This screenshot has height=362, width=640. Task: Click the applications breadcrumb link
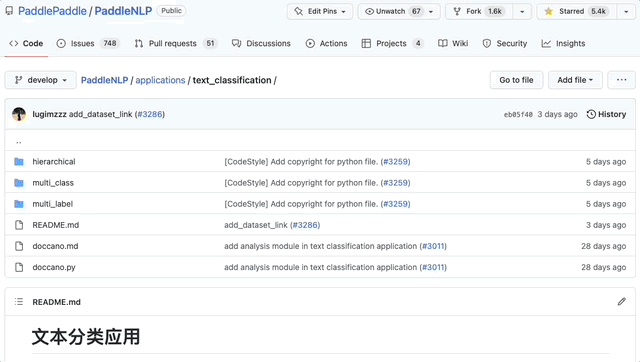160,80
